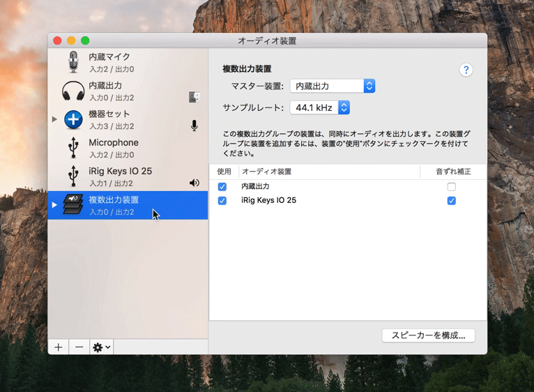The image size is (534, 392).
Task: Open help with the question mark button
Action: pyautogui.click(x=466, y=70)
